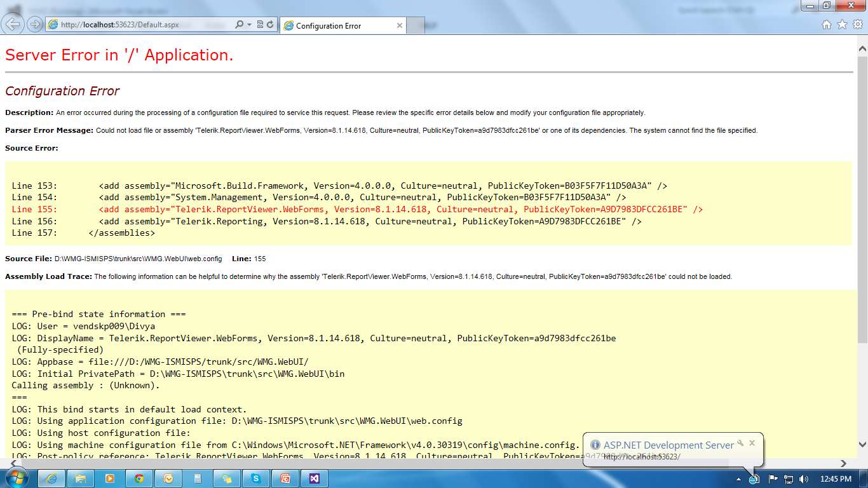Open the Outlook clock-envelope taskbar icon
The width and height of the screenshot is (868, 488).
(x=168, y=478)
